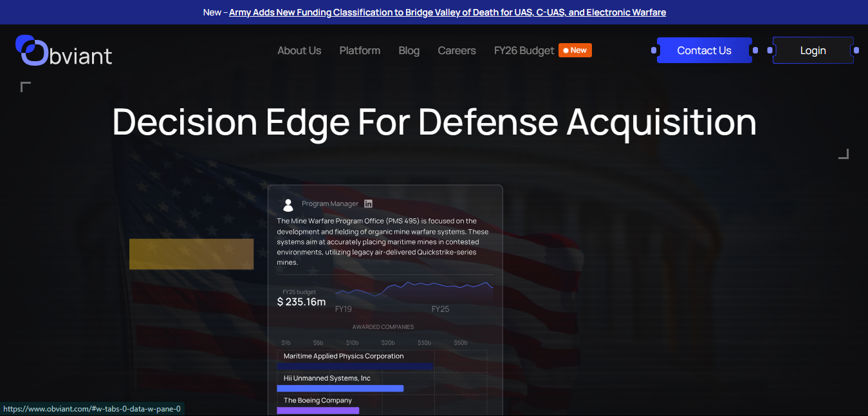Click the AWARDED COMPANIES heading
868x416 pixels.
pyautogui.click(x=383, y=327)
